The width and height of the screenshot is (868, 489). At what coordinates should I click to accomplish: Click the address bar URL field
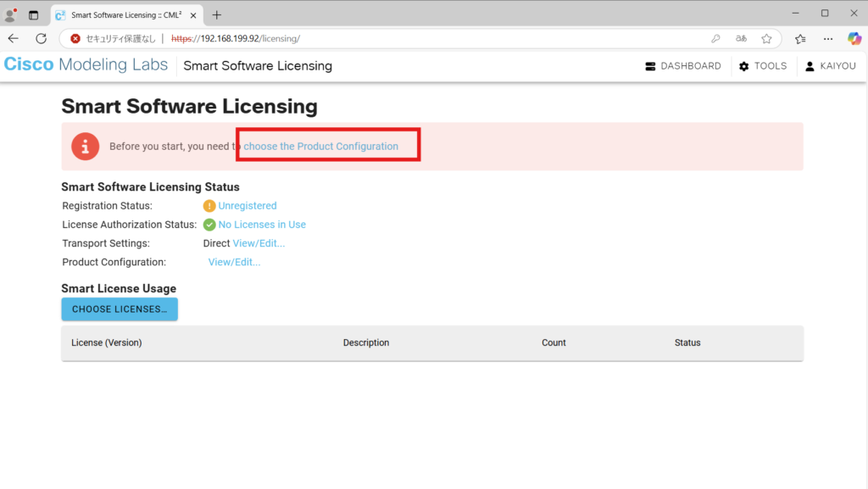click(424, 38)
